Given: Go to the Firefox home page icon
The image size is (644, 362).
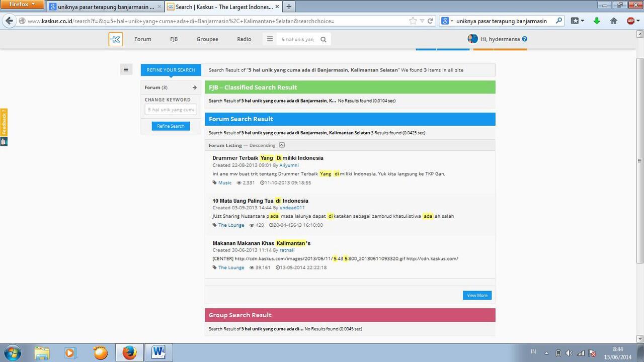Looking at the screenshot, I should click(614, 21).
